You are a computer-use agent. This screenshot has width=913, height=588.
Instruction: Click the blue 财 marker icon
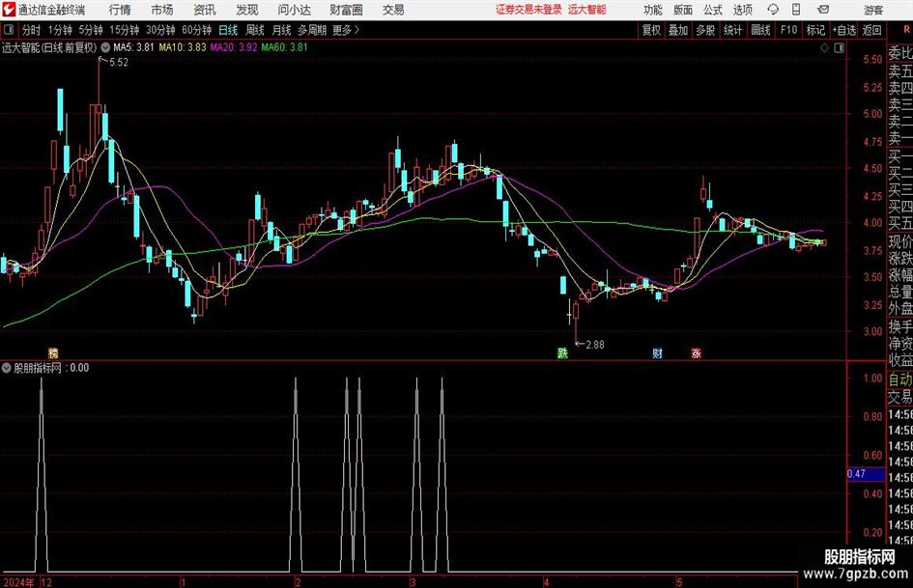pyautogui.click(x=657, y=352)
